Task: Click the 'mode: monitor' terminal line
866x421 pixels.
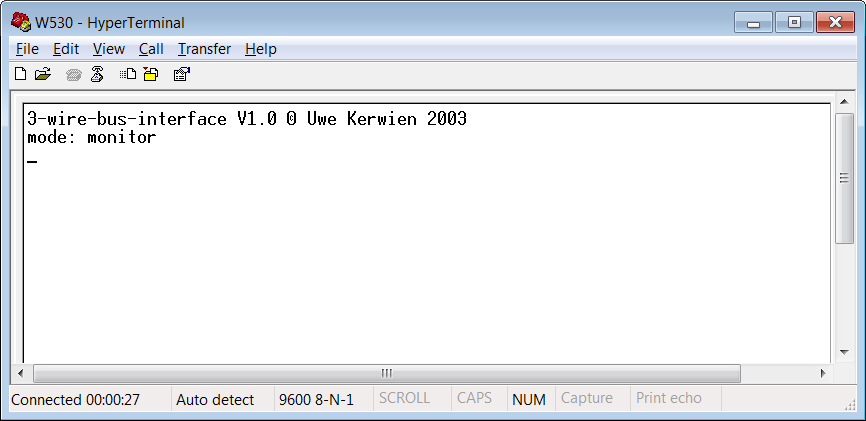Action: [92, 138]
